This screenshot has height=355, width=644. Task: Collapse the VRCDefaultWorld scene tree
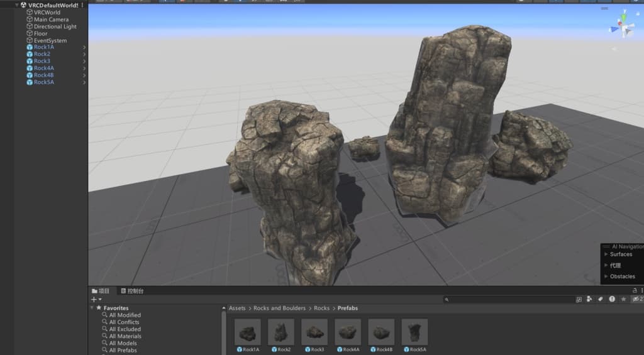[17, 5]
